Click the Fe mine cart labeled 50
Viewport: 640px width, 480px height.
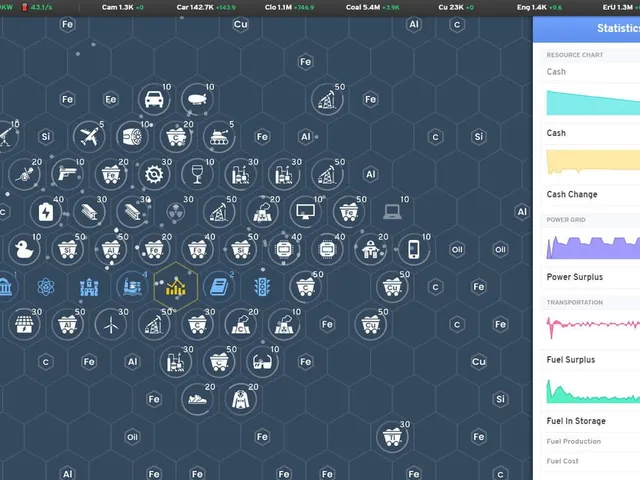tap(349, 212)
